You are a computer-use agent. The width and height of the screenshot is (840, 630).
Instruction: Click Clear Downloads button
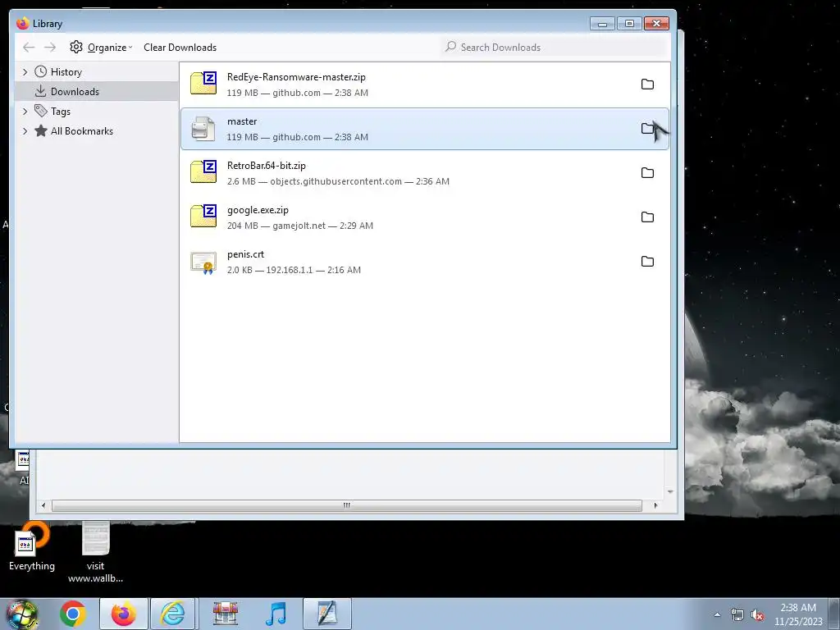pos(180,47)
